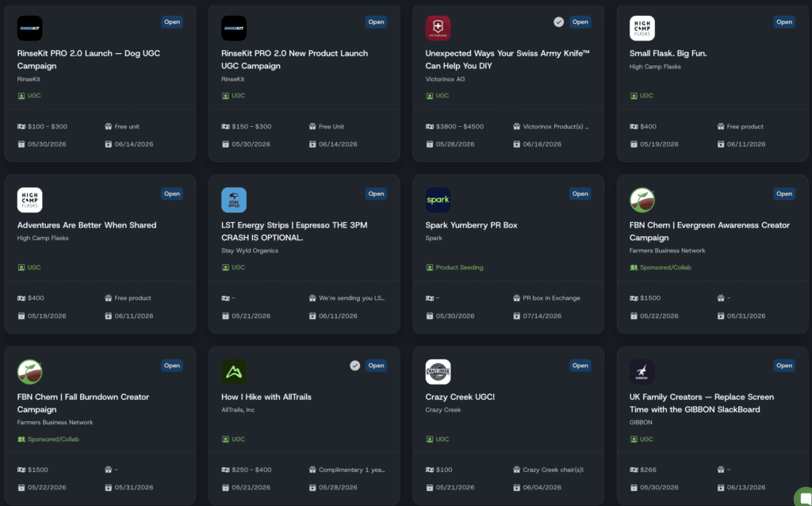Screen dimensions: 812x506
Task: Select Open badge on Dog UGC Campaign card
Action: 172,21
